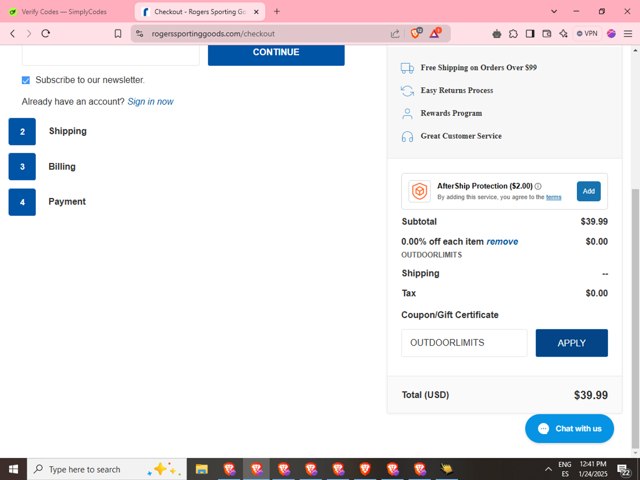Open the Extensions puzzle-piece icon
The image size is (640, 480).
513,34
